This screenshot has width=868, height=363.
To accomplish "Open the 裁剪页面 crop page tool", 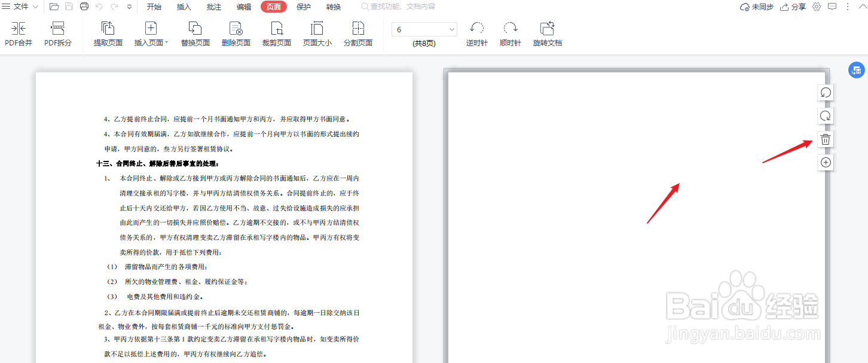I will coord(276,33).
